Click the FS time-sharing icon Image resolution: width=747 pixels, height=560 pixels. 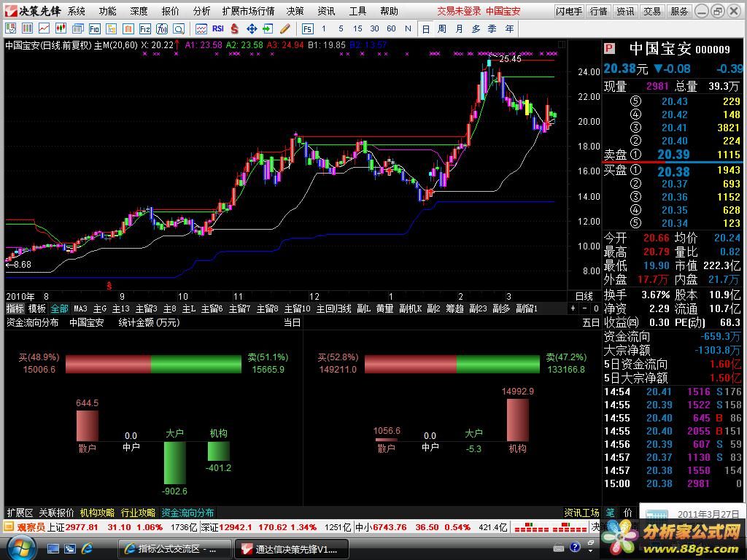pyautogui.click(x=308, y=29)
